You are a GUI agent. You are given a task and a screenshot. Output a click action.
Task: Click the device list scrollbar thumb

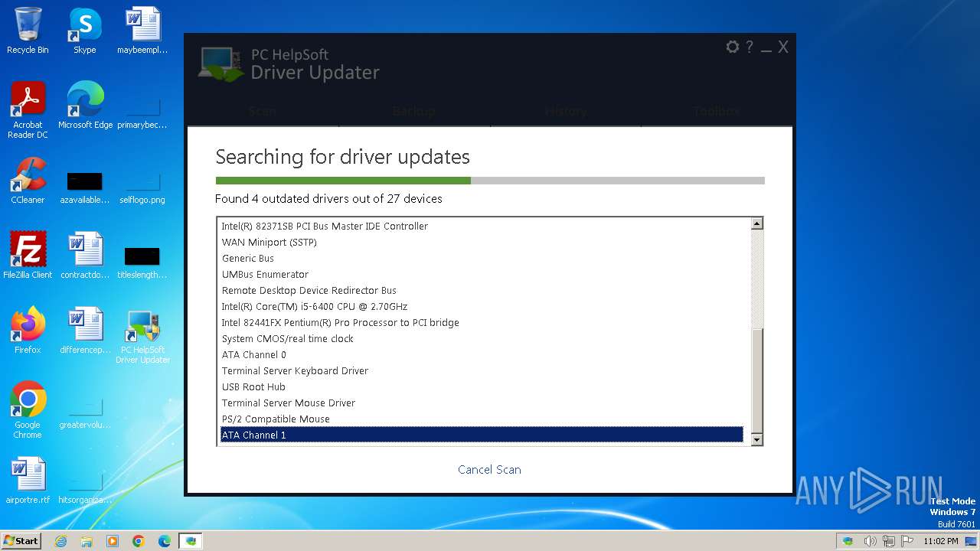(x=757, y=381)
